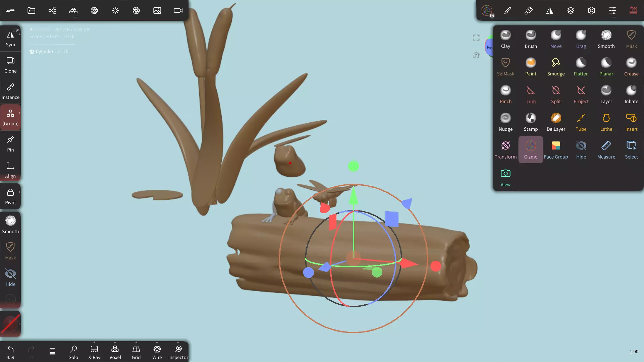Select the Trim tool
This screenshot has height=362, width=644.
[x=531, y=95]
